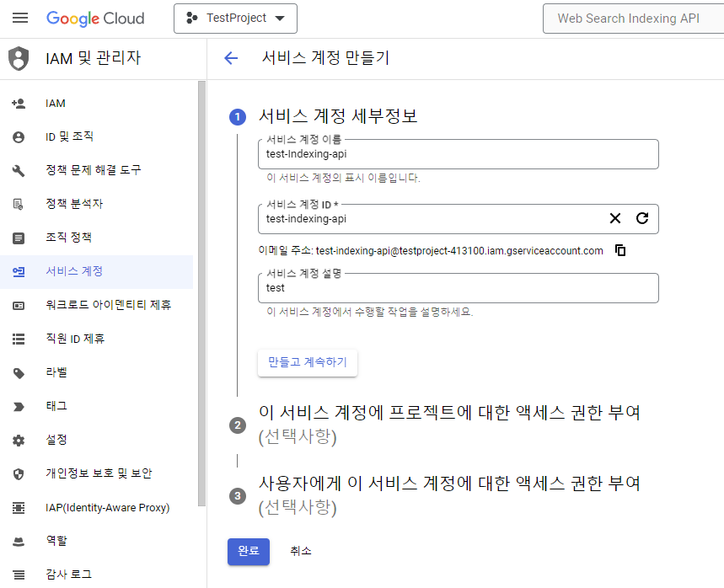Click the 서비스 계정 이름 input field
The image size is (724, 588).
tap(458, 154)
